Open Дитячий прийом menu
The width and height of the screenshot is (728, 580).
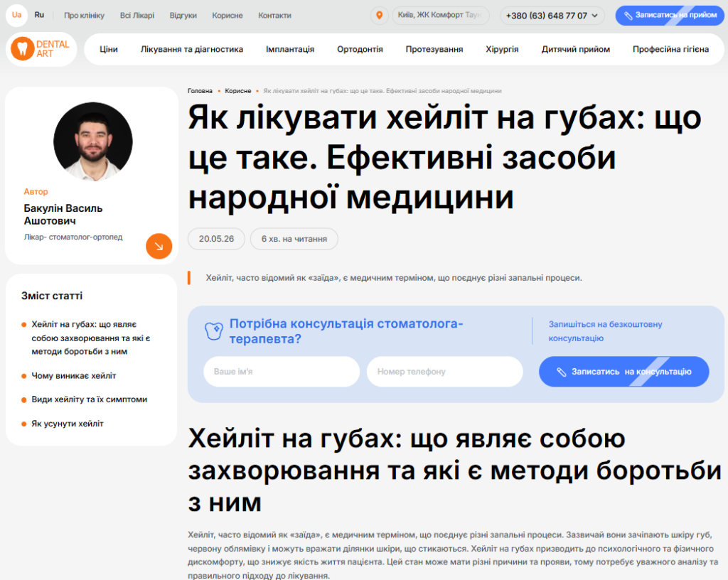coord(576,49)
